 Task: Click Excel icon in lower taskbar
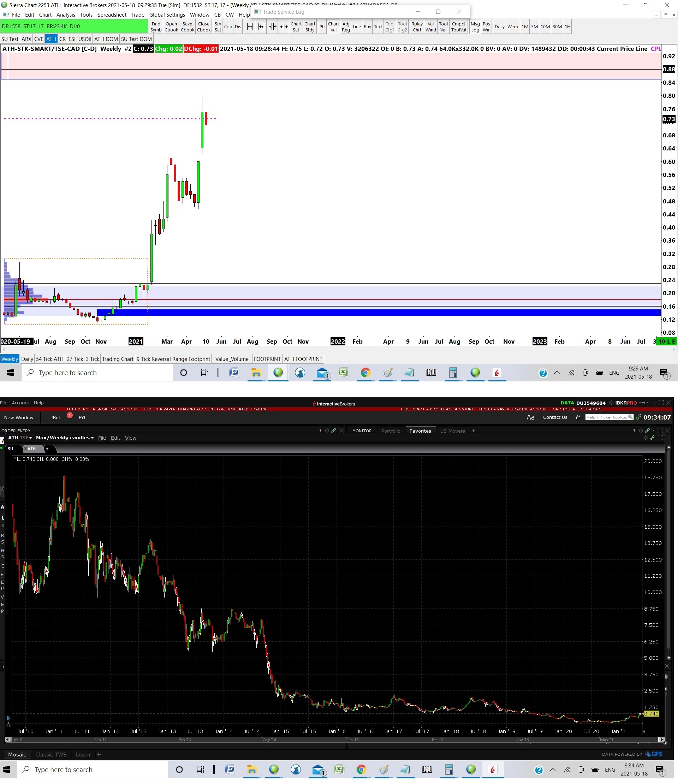point(339,770)
